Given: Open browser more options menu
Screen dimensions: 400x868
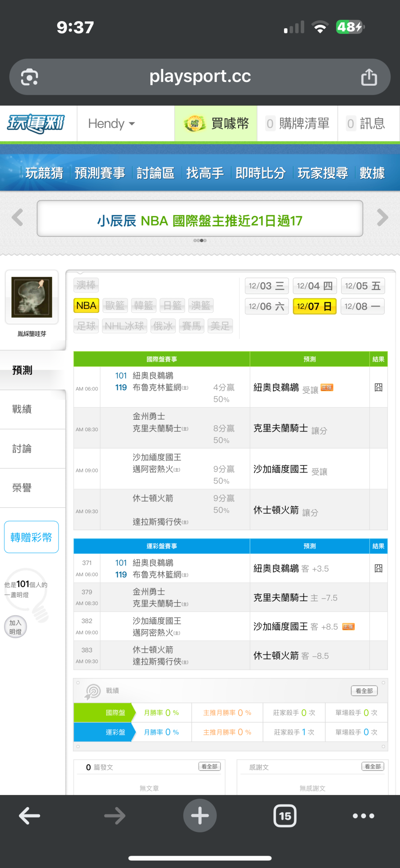Looking at the screenshot, I should (363, 815).
